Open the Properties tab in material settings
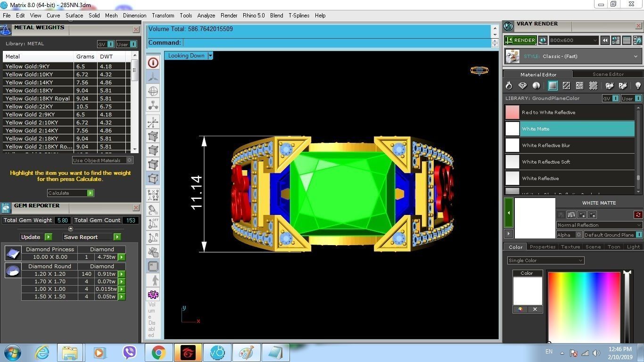This screenshot has width=644, height=362. (x=542, y=247)
